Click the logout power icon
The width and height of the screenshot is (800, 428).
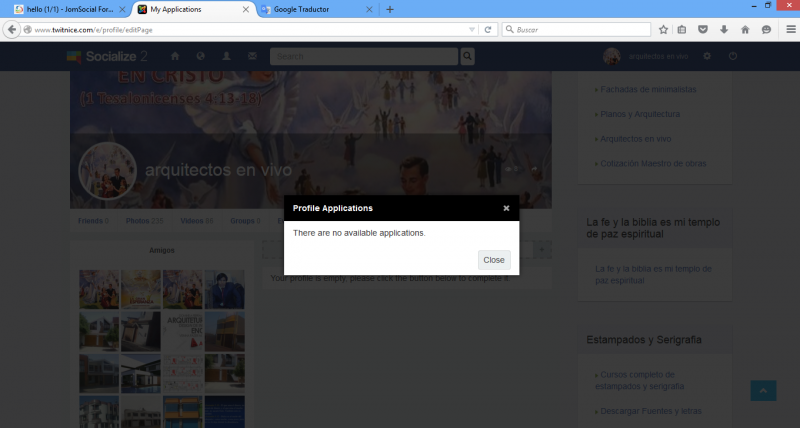[x=733, y=56]
